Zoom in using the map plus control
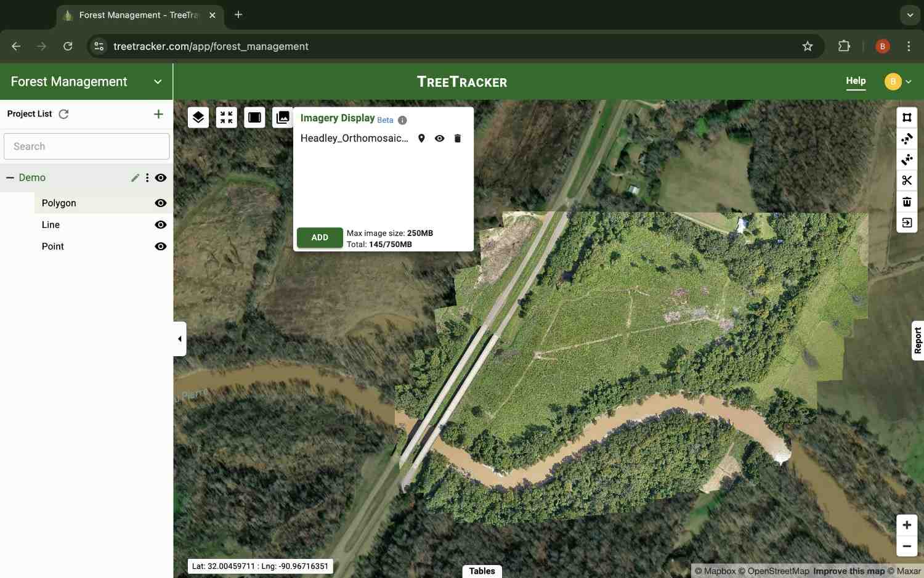The image size is (924, 578). point(906,524)
